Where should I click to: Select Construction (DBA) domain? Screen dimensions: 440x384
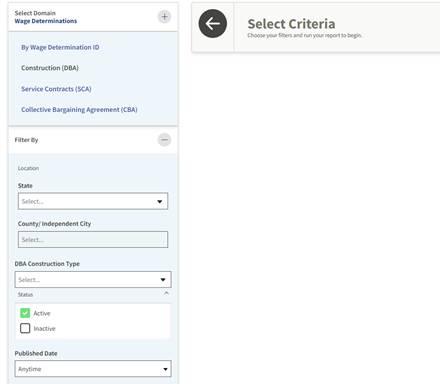50,68
